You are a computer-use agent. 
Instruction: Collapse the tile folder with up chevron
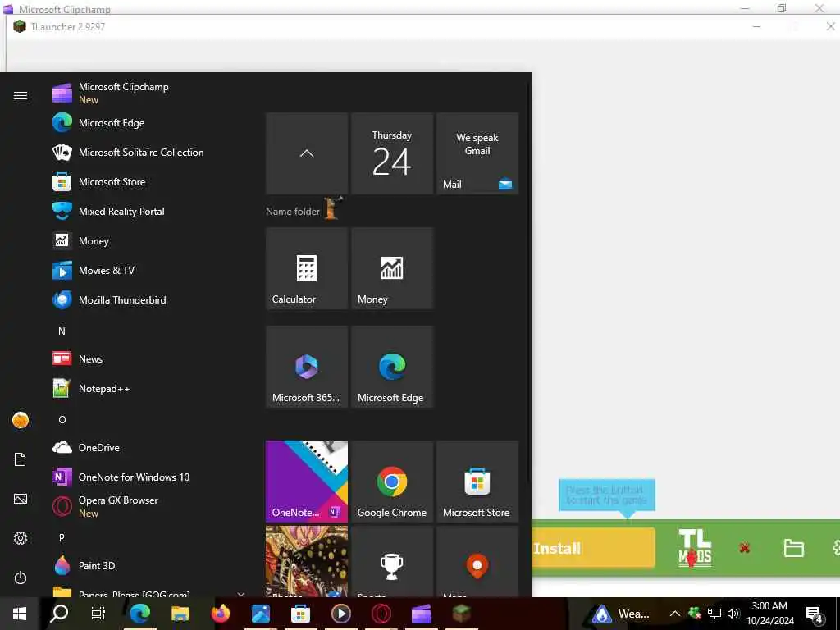coord(307,153)
